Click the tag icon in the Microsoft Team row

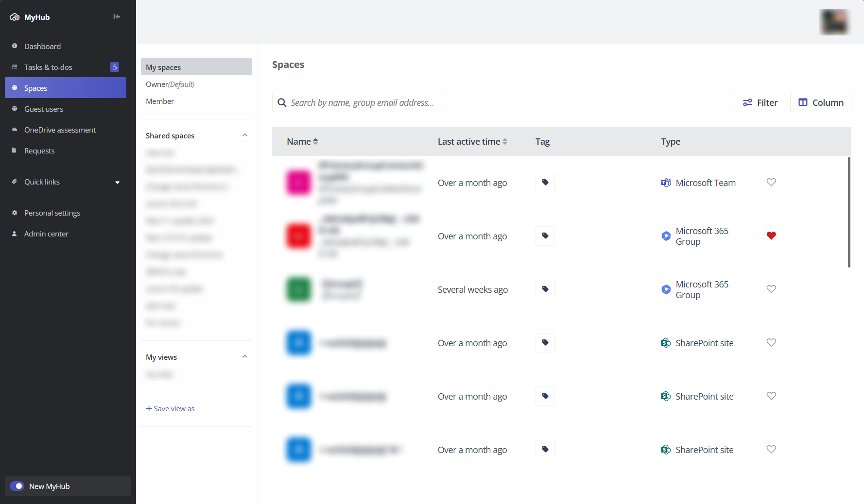[x=545, y=183]
